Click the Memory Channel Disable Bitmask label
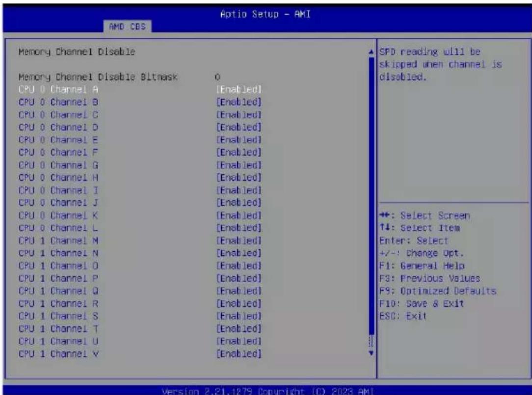Image resolution: width=532 pixels, height=395 pixels. (x=98, y=77)
